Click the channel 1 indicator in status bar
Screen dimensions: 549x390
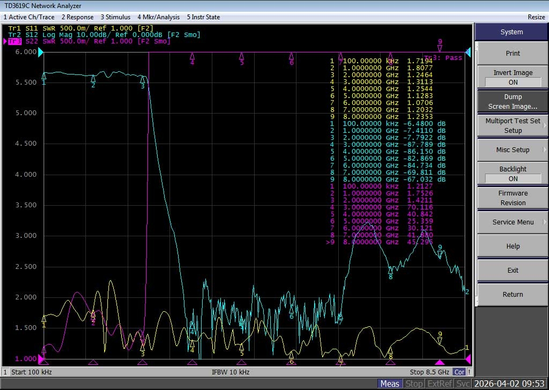pos(5,372)
